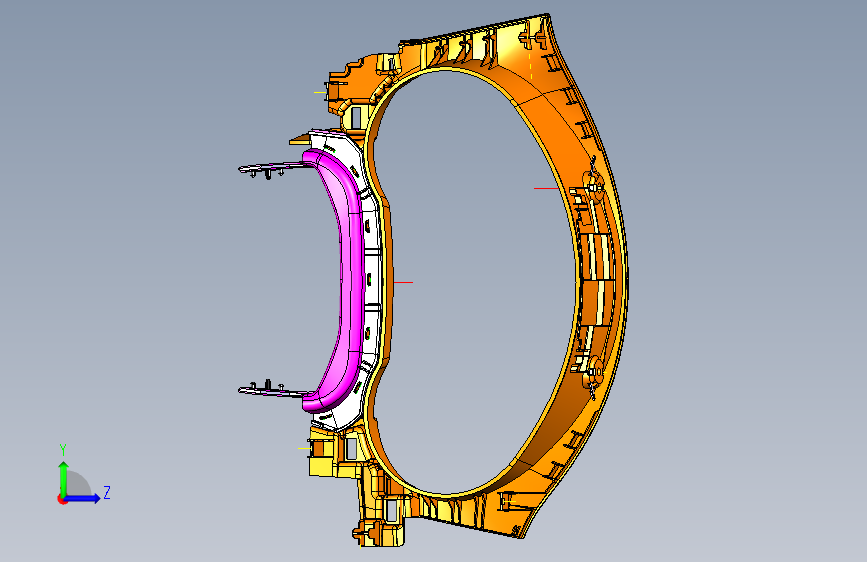This screenshot has width=867, height=562.
Task: Select the yellow lower mounting block
Action: pos(323,456)
